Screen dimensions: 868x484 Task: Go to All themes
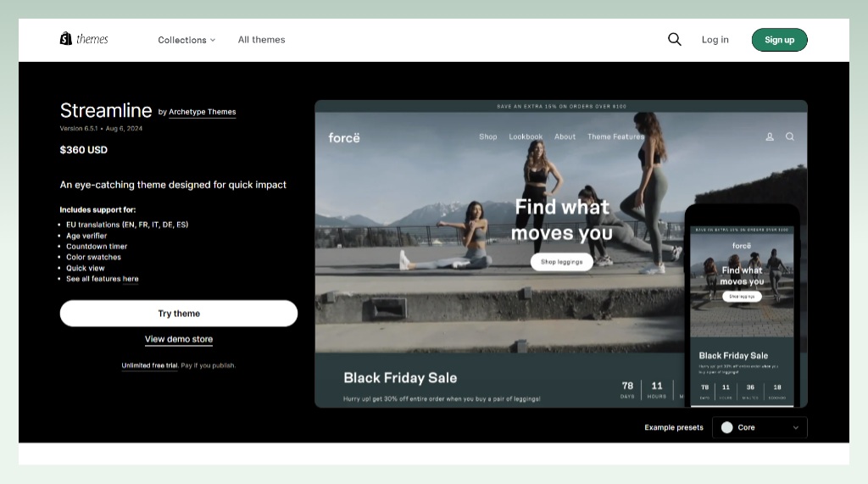coord(261,40)
